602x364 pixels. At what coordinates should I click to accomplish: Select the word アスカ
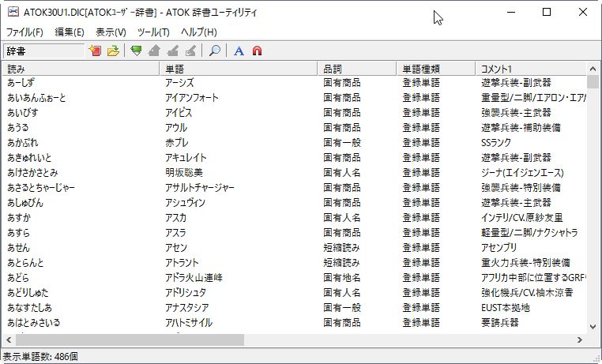pyautogui.click(x=175, y=217)
